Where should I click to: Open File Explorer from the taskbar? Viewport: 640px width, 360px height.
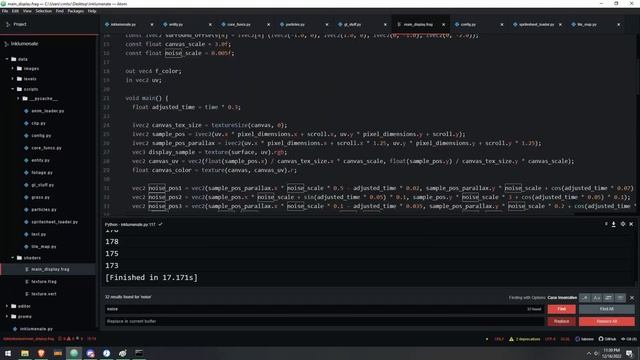pos(24,353)
